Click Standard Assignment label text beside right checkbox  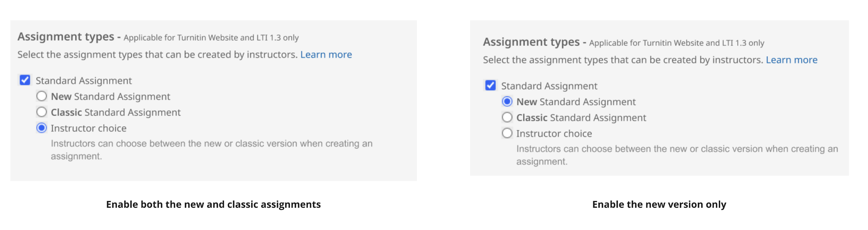(549, 86)
